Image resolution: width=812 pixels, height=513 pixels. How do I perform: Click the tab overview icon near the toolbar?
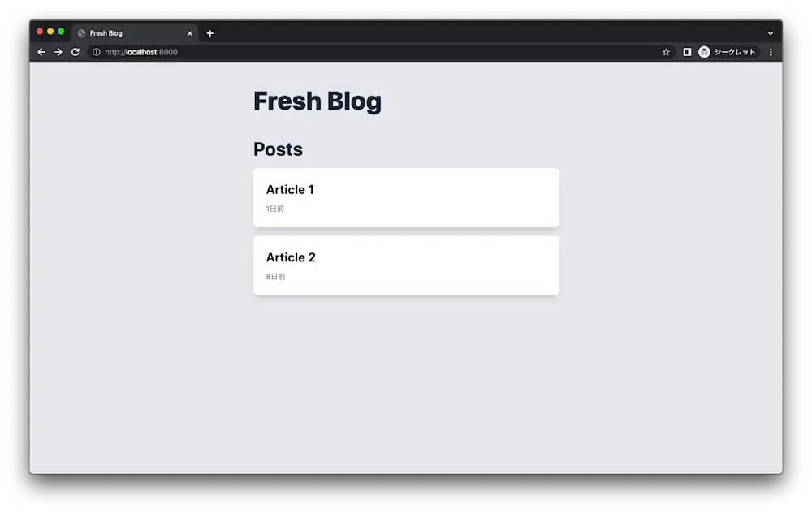(x=686, y=51)
